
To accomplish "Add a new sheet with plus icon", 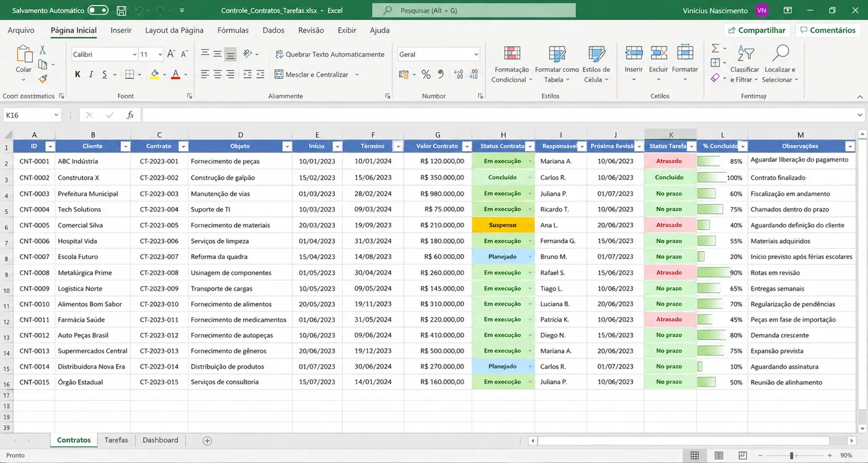I will point(207,441).
